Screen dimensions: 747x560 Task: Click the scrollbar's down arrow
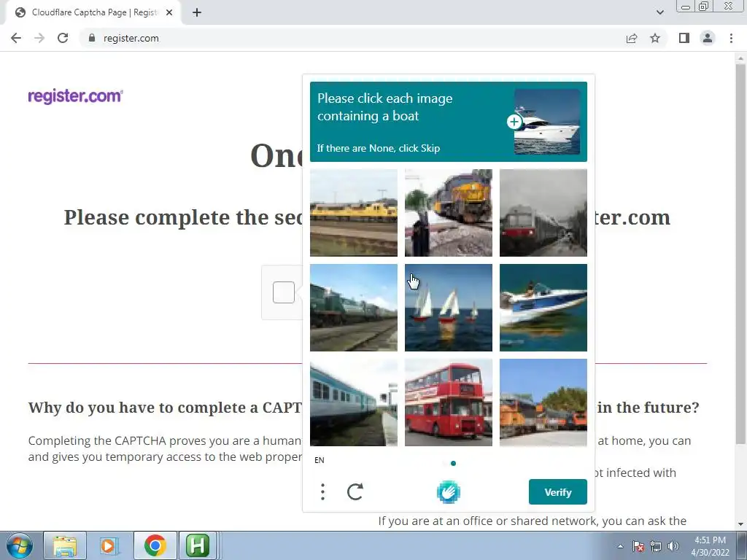pyautogui.click(x=740, y=524)
